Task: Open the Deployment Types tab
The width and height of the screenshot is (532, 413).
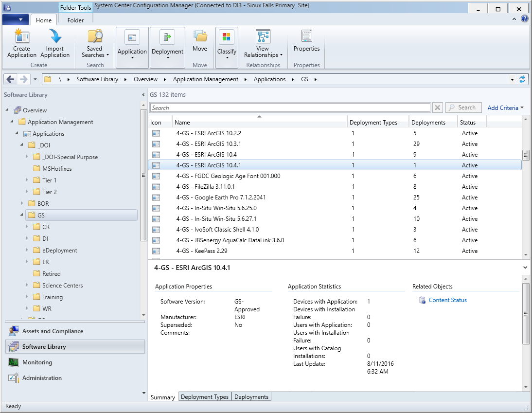Action: (205, 397)
